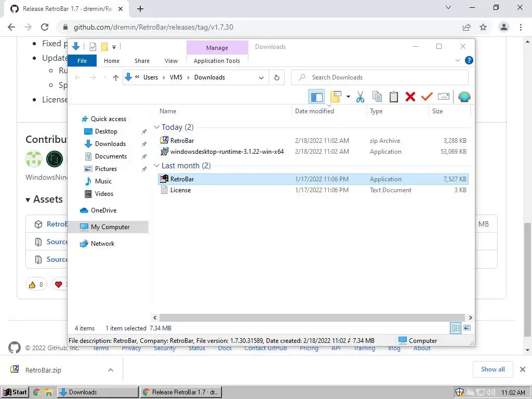Click Show all downloads button
This screenshot has height=399, width=532.
click(x=493, y=369)
